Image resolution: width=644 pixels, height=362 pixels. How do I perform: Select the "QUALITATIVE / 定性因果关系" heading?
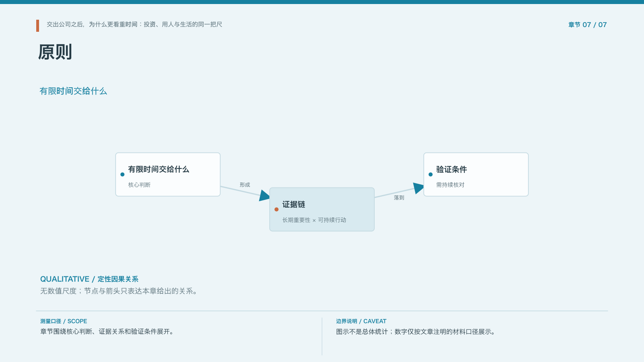pyautogui.click(x=89, y=279)
